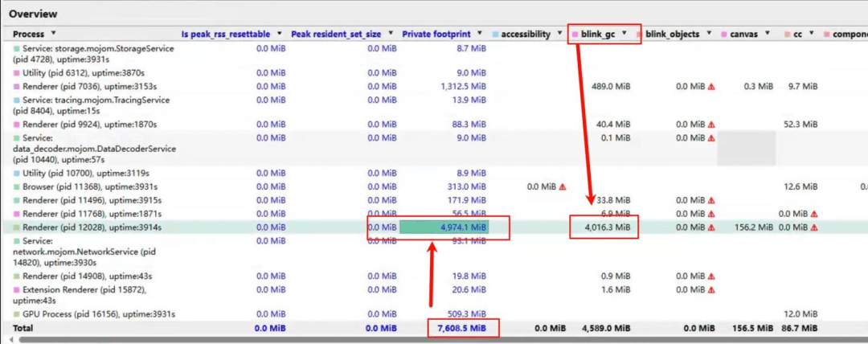Click warning icon in Renderer pid 9924 blink_objects cell
This screenshot has width=868, height=344.
coord(711,125)
